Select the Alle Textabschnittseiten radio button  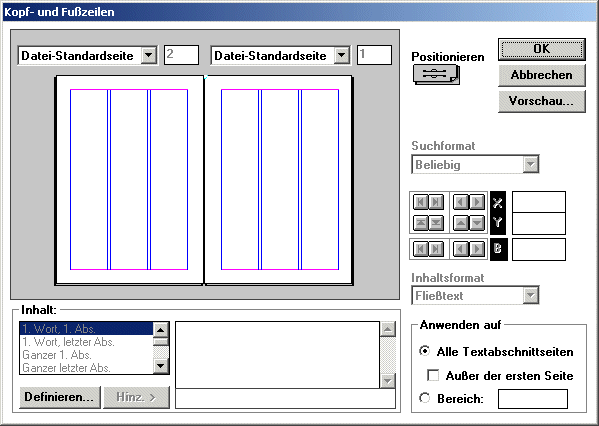point(424,351)
